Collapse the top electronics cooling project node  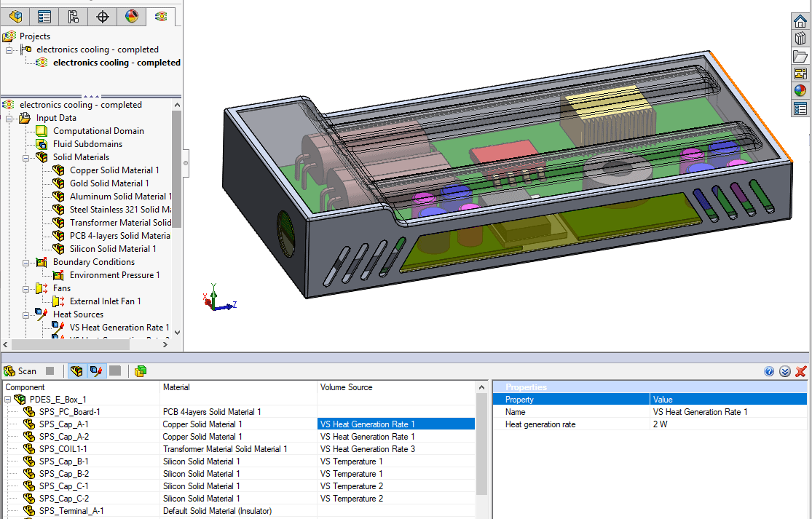(9, 50)
